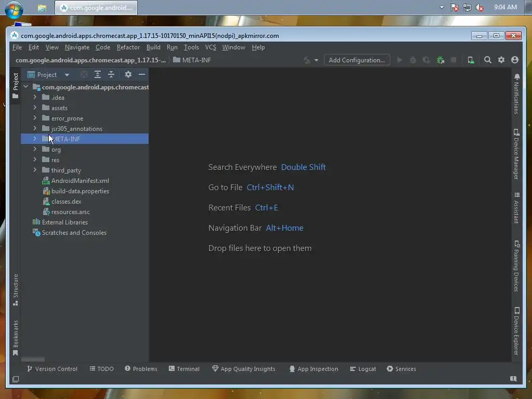Click Select Opened File target icon
532x399 pixels.
[84, 74]
